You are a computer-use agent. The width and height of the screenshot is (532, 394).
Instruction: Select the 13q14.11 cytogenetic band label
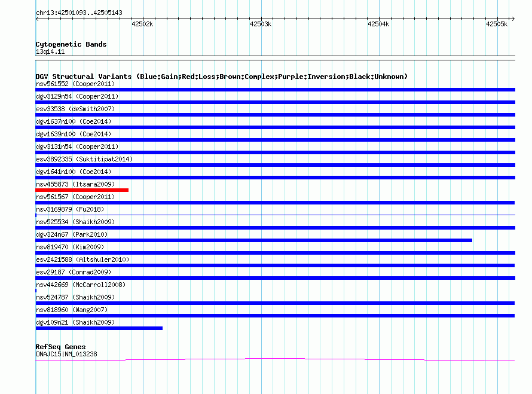pos(50,51)
